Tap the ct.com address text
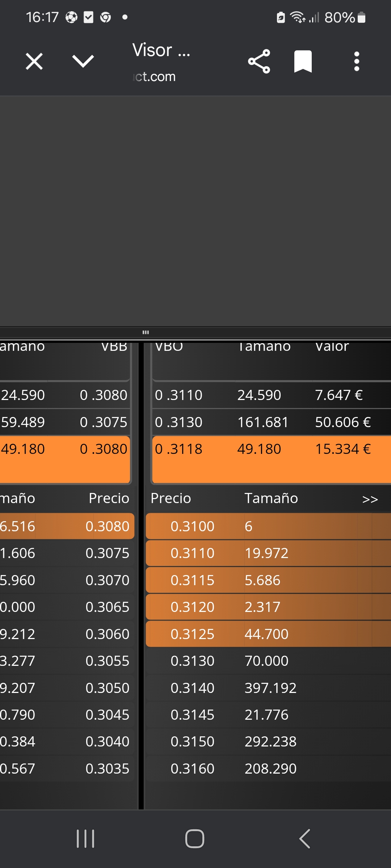Screen dimensions: 391x868 (x=154, y=77)
